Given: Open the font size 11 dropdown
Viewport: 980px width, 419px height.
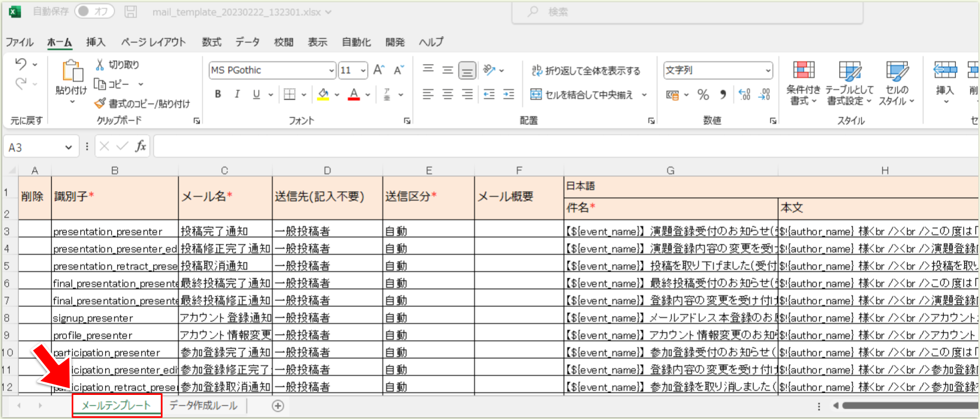Looking at the screenshot, I should [x=363, y=71].
